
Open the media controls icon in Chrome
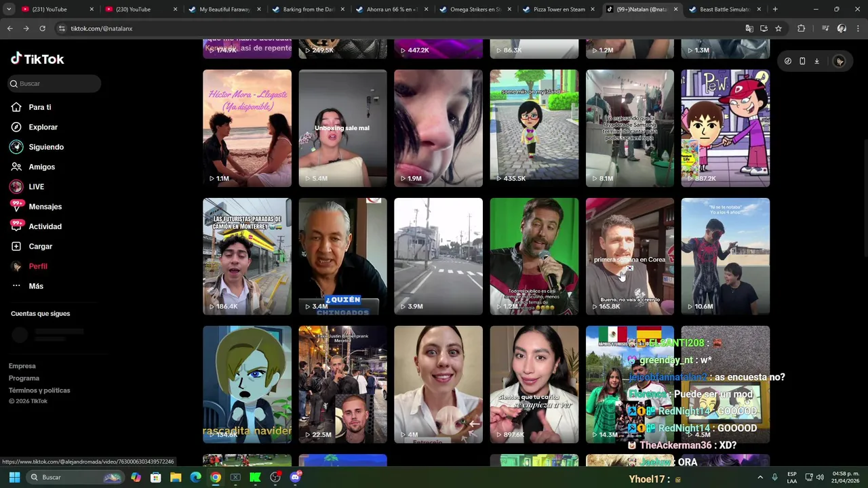pos(825,28)
